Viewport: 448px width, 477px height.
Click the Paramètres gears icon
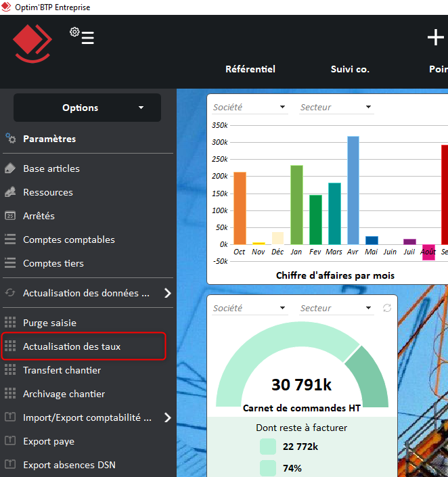point(11,139)
